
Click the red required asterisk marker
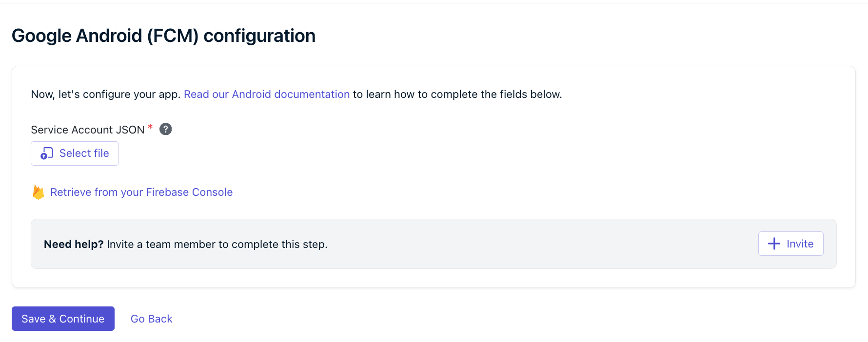150,127
